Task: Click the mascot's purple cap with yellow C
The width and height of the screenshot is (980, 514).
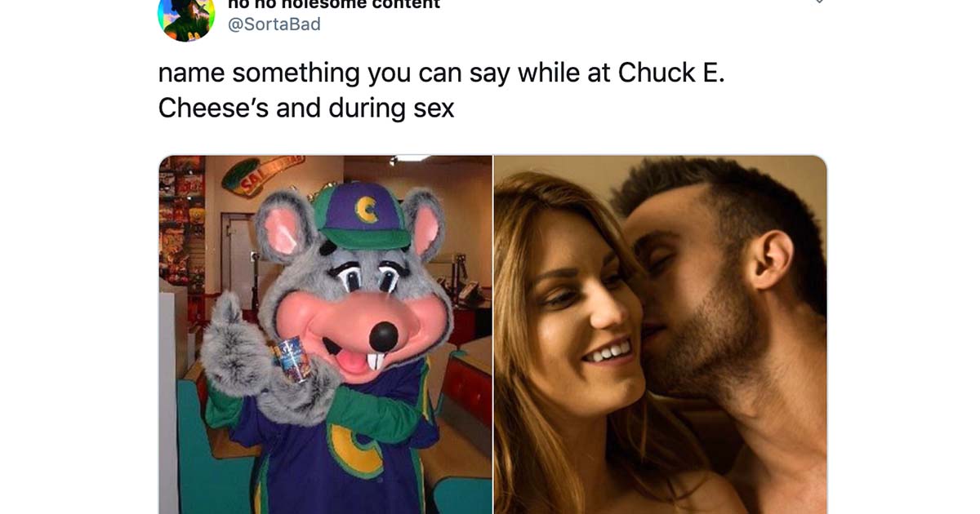Action: [x=360, y=215]
